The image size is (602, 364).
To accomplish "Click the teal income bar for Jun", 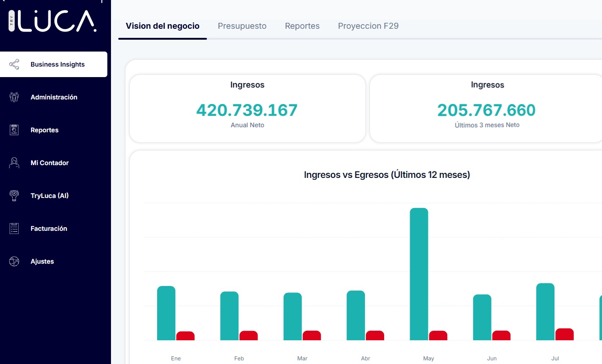I will [482, 317].
